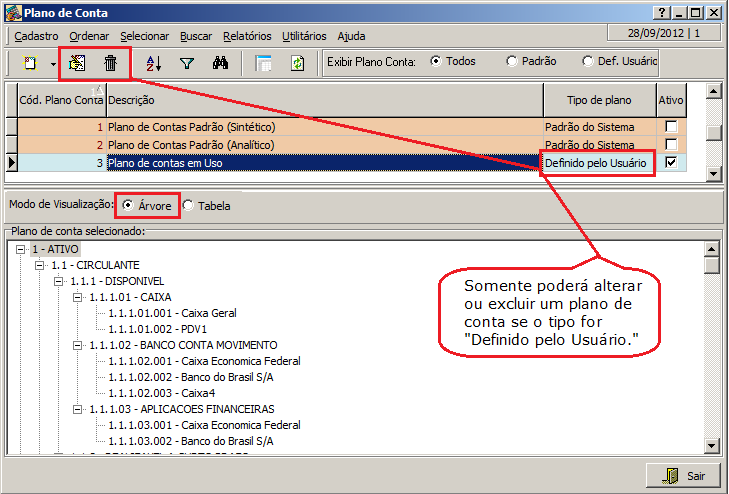Collapse the 1.1.1.02 - BANCO CONTA MOVIMENTO node
The width and height of the screenshot is (729, 494).
(x=77, y=345)
